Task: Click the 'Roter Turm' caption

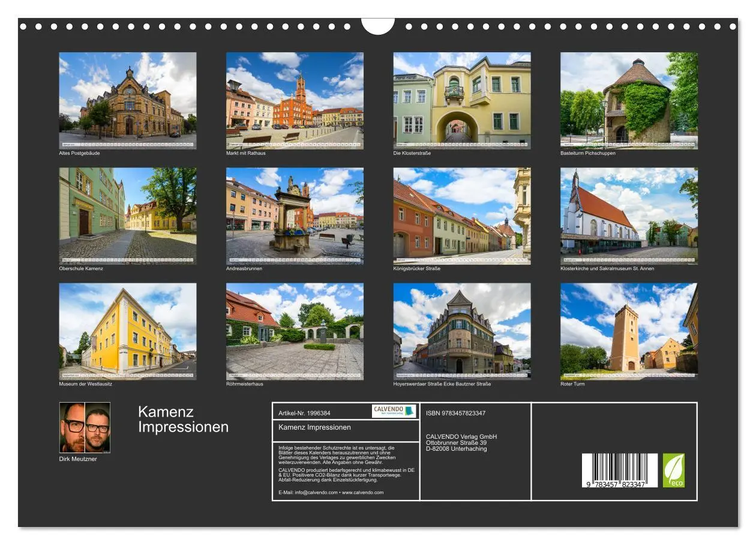Action: tap(572, 384)
